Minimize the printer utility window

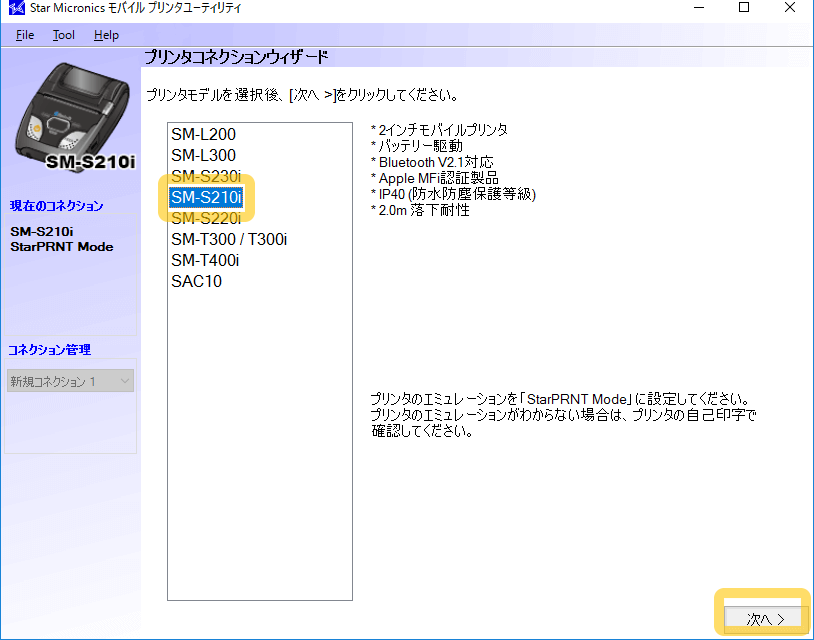[x=698, y=9]
